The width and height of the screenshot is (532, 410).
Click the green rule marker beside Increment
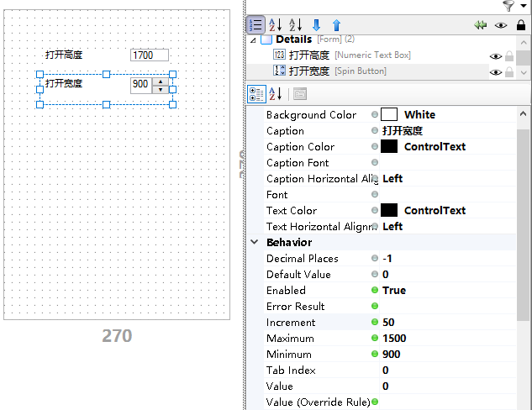coord(375,322)
